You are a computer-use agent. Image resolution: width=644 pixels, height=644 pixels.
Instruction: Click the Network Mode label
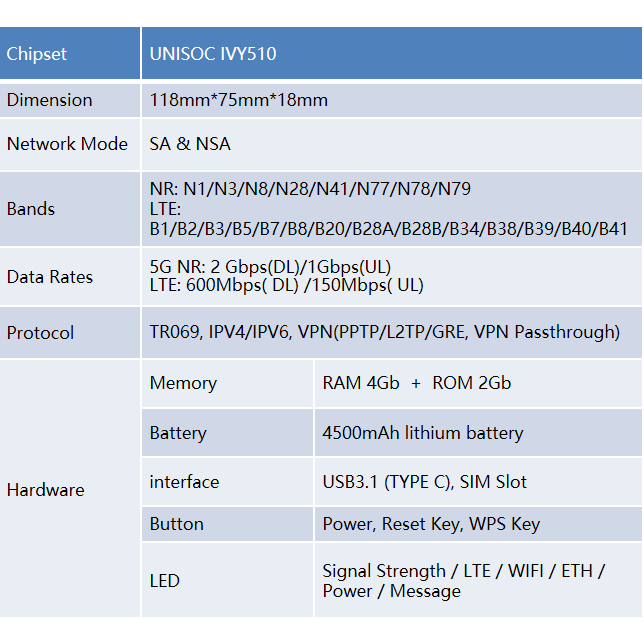pyautogui.click(x=67, y=144)
